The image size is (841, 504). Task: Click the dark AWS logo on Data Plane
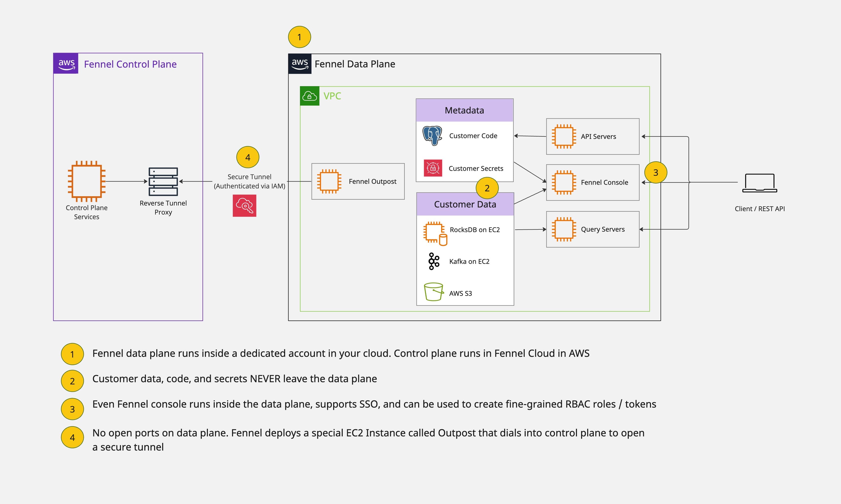[x=300, y=64]
